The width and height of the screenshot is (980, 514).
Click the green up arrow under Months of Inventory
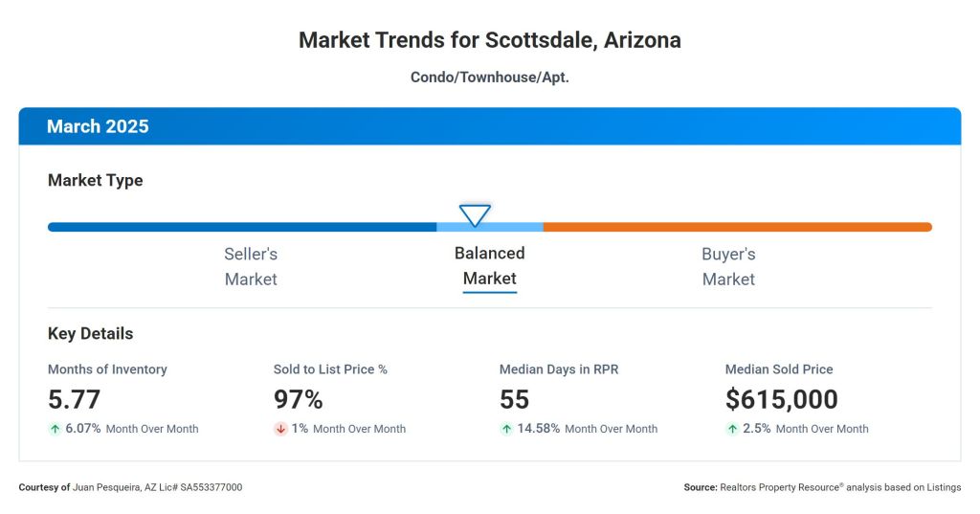[x=55, y=429]
